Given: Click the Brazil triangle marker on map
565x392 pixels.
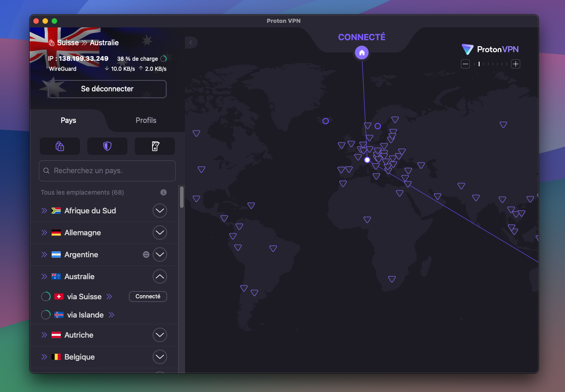Looking at the screenshot, I should (x=273, y=249).
